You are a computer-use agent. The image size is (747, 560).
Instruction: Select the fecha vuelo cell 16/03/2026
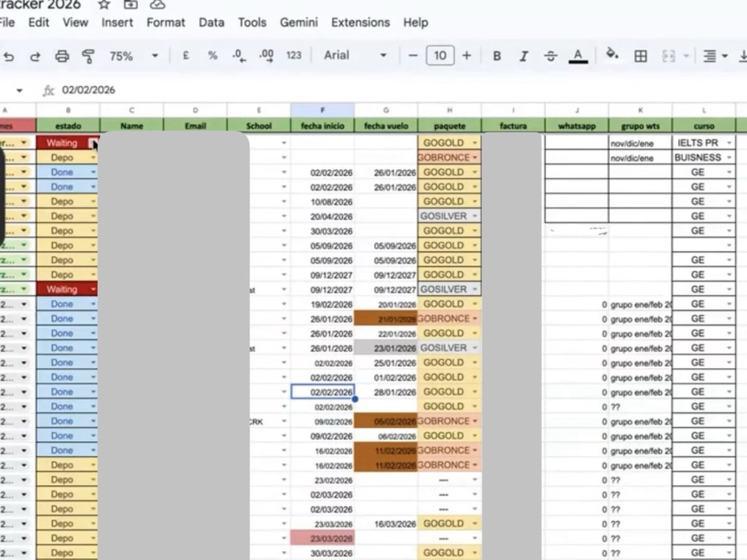coord(386,524)
